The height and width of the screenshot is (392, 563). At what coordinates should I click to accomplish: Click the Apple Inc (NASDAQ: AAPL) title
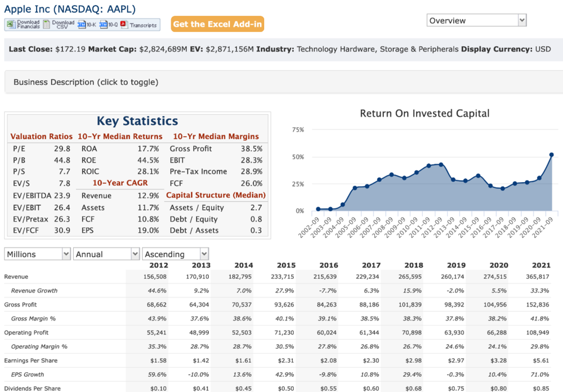click(70, 9)
